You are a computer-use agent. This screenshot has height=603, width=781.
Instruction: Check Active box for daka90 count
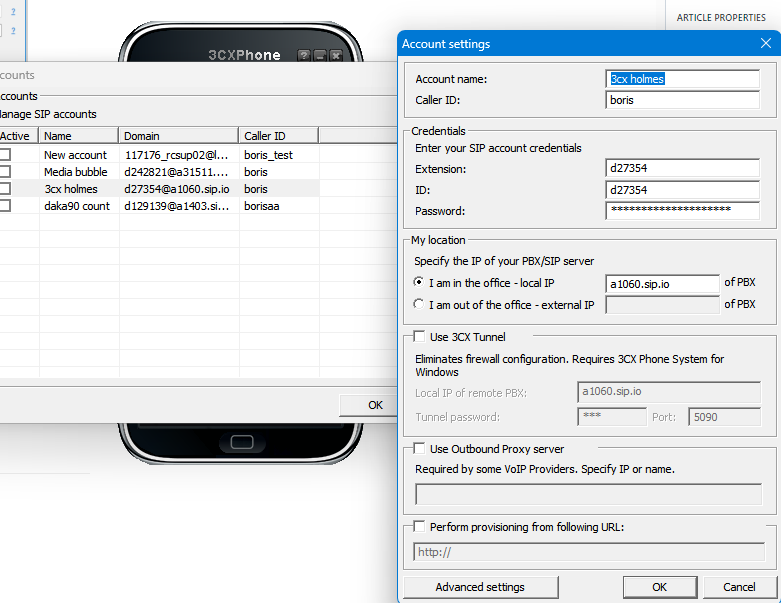pyautogui.click(x=5, y=206)
